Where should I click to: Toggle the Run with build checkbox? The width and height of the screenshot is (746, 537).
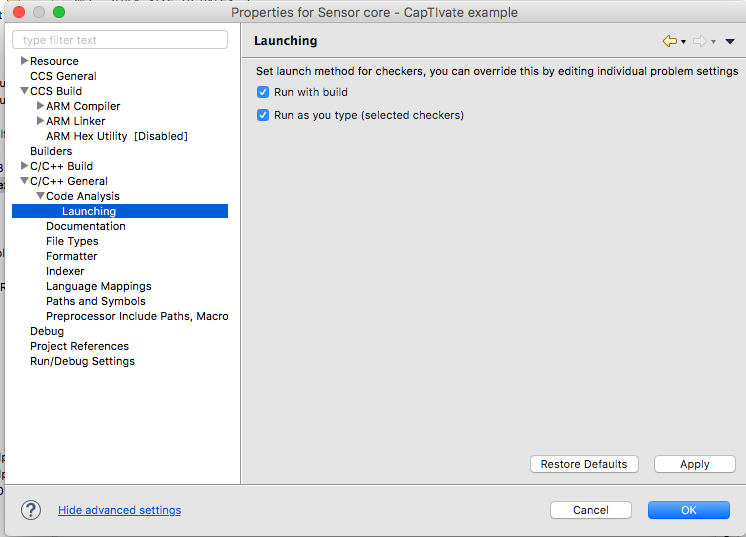[x=263, y=92]
